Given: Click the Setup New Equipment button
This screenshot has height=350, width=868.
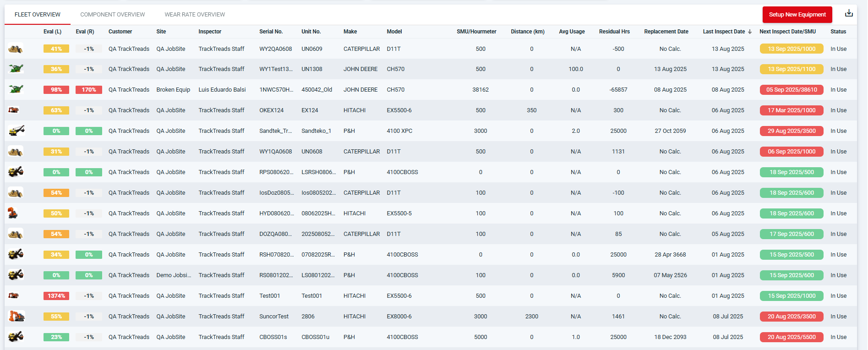Looking at the screenshot, I should tap(797, 15).
